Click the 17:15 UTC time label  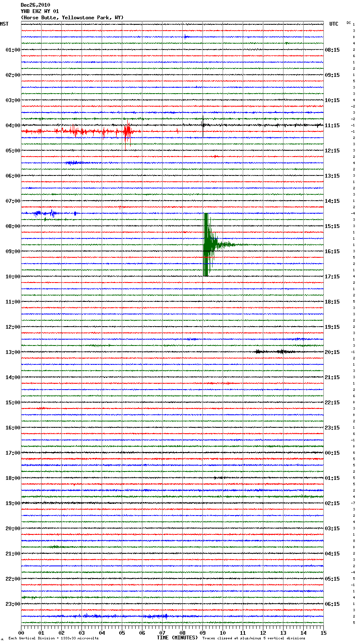332,277
